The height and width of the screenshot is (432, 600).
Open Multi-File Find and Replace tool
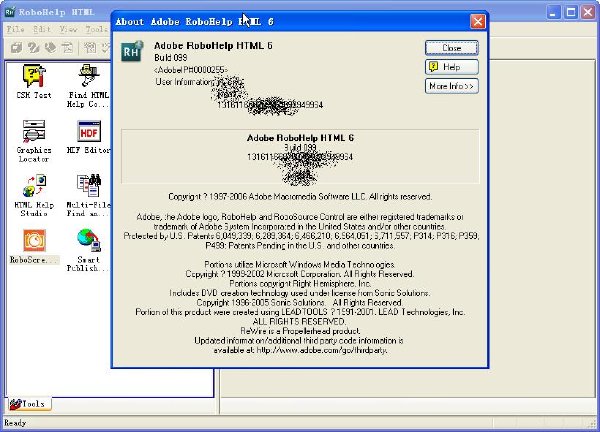(88, 196)
